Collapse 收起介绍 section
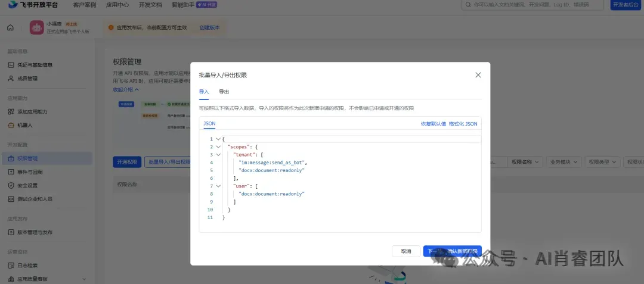Viewport: 644px width, 284px height. pos(126,89)
